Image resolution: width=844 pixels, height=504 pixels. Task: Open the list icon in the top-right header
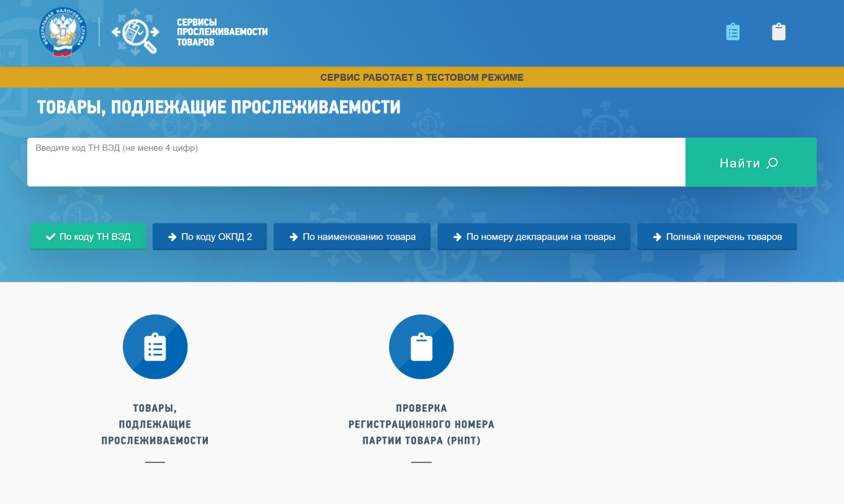(733, 31)
